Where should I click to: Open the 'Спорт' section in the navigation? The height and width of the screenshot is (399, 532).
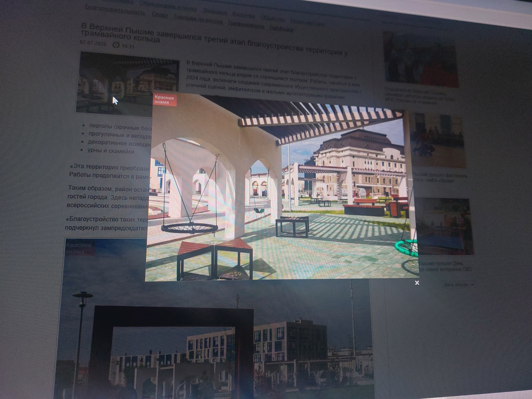pyautogui.click(x=160, y=15)
